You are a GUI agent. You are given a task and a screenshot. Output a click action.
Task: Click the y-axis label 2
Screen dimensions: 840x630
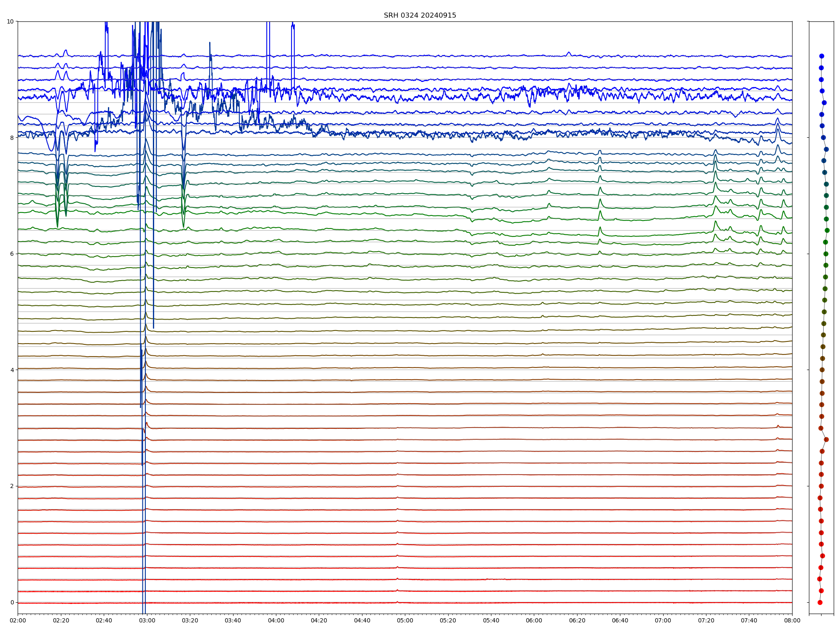(12, 486)
